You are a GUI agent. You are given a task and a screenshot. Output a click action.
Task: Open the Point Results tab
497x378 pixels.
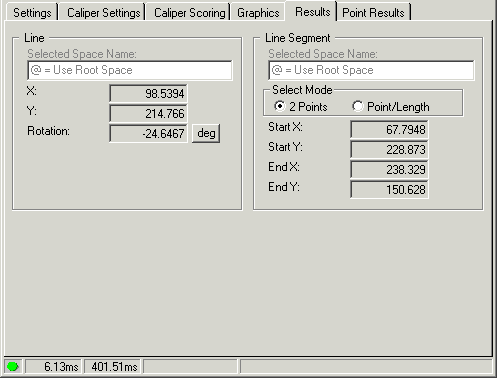click(373, 13)
